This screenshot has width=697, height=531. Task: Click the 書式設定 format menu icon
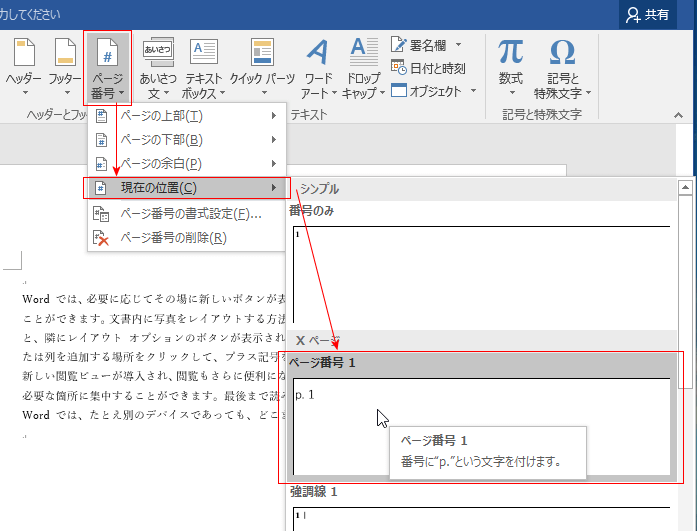tap(101, 214)
